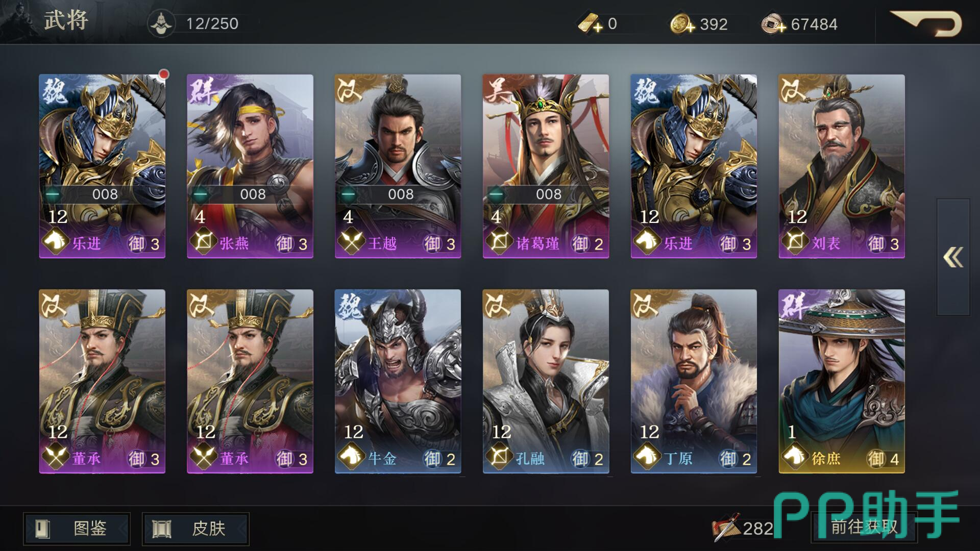This screenshot has width=980, height=551.
Task: Select the 牛金 general card
Action: pyautogui.click(x=398, y=382)
